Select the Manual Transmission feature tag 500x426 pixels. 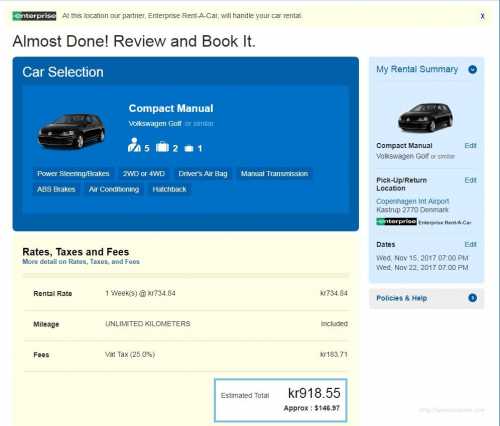click(274, 174)
